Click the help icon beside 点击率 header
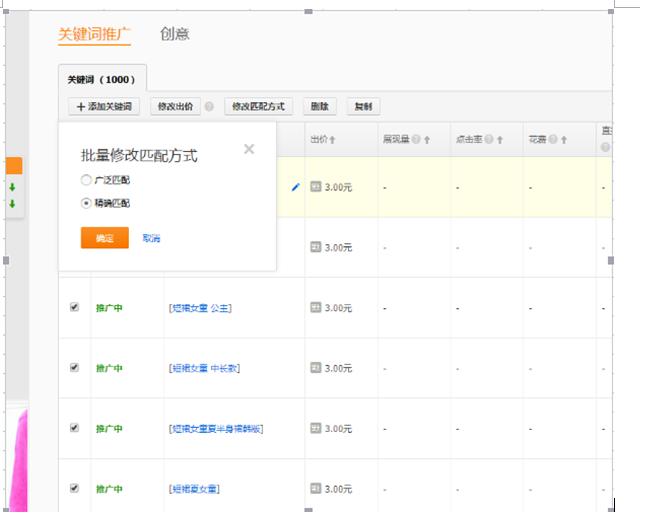Screen dimensions: 663x515 pos(489,140)
